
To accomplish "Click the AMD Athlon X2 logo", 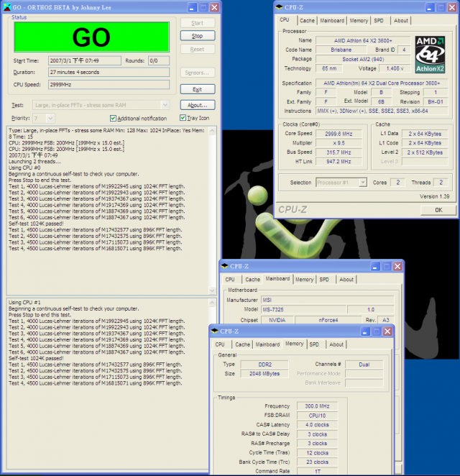I will coord(431,55).
